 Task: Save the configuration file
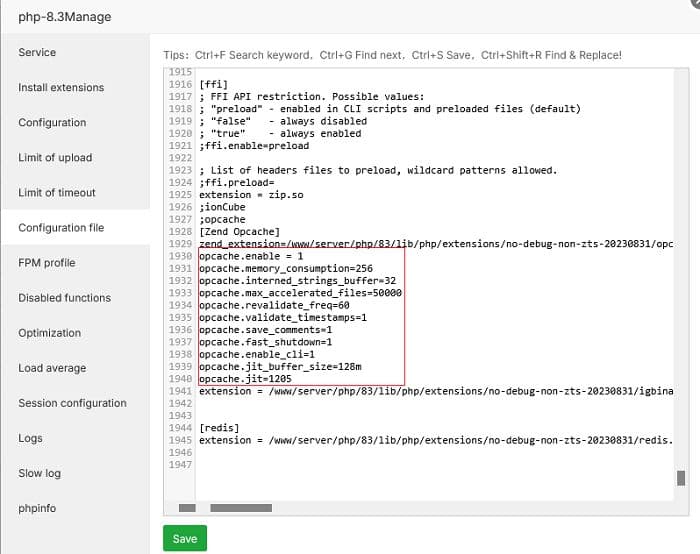point(185,538)
